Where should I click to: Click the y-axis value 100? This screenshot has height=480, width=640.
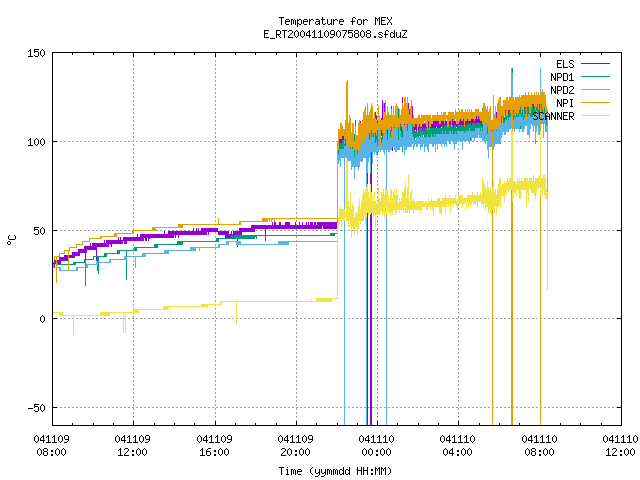36,142
